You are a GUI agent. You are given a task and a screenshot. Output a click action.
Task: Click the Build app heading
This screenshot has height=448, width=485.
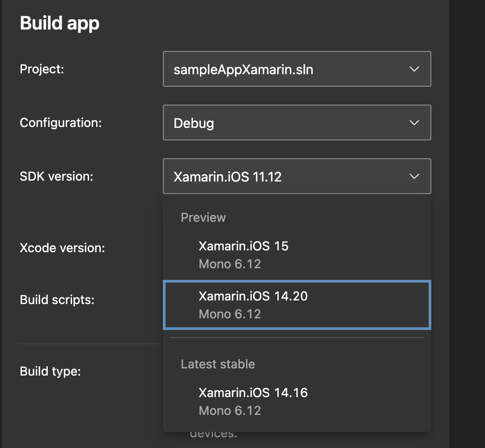(x=60, y=23)
